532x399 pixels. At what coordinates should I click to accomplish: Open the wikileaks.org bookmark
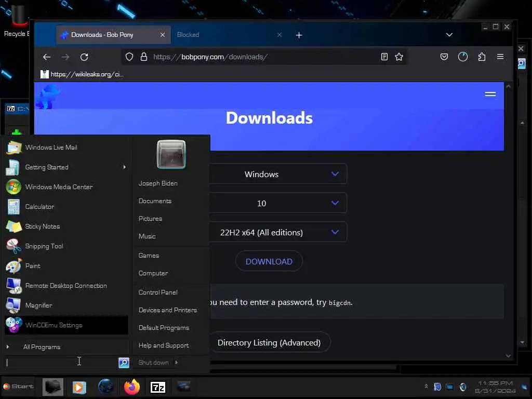point(83,74)
